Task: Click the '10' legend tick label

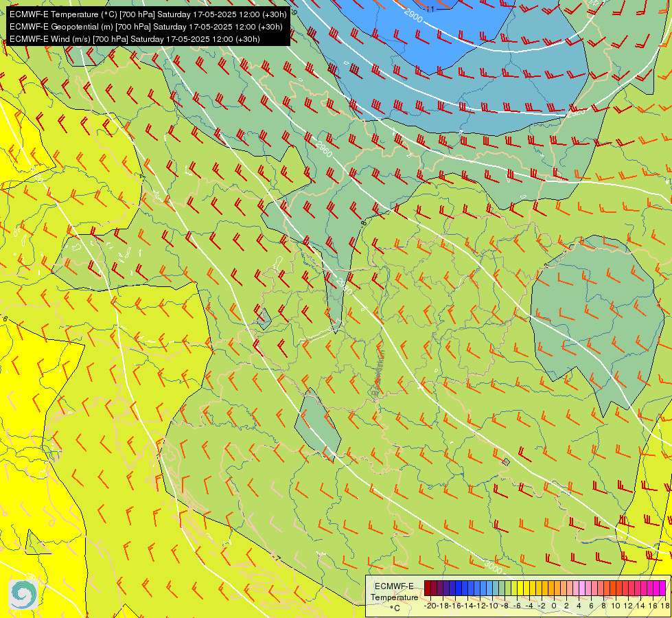Action: click(x=616, y=606)
